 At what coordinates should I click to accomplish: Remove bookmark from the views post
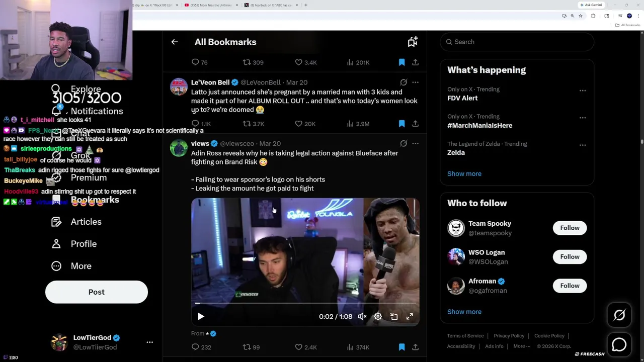point(401,347)
